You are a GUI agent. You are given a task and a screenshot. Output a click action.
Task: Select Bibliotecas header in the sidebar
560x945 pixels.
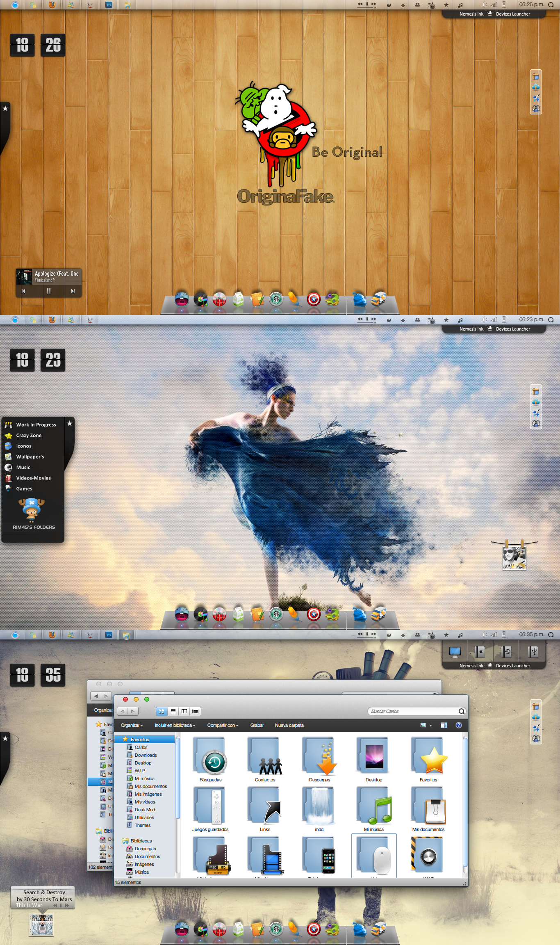pos(141,841)
